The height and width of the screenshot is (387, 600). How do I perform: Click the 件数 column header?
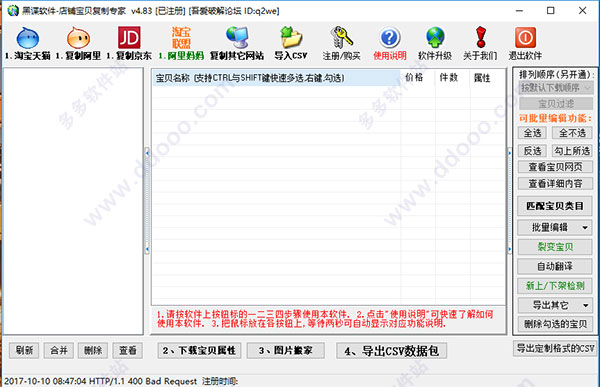pyautogui.click(x=452, y=78)
